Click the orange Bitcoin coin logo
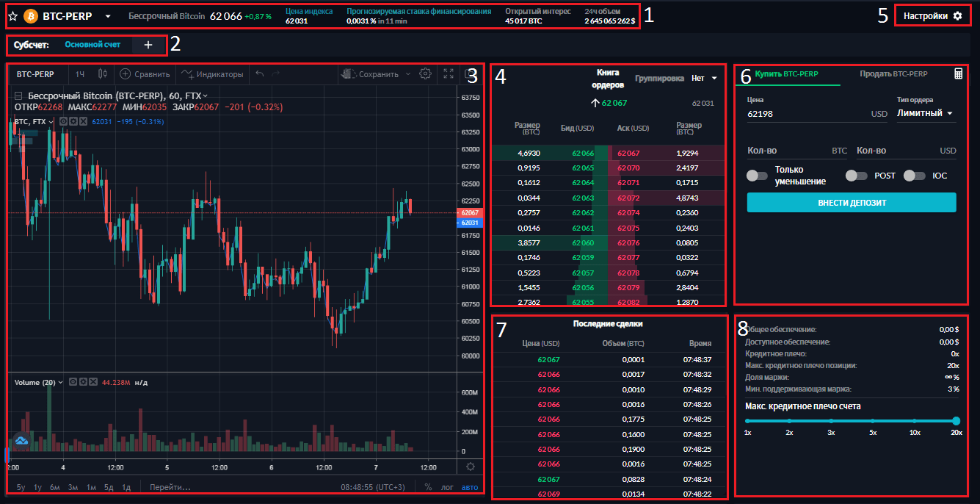The image size is (980, 504). [x=31, y=16]
